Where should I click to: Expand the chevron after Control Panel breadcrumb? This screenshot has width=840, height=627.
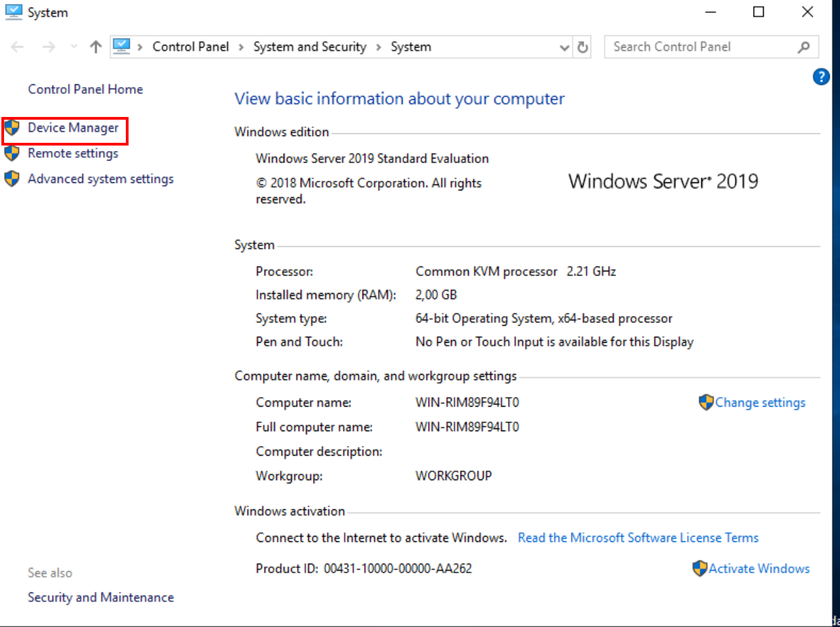pyautogui.click(x=243, y=47)
